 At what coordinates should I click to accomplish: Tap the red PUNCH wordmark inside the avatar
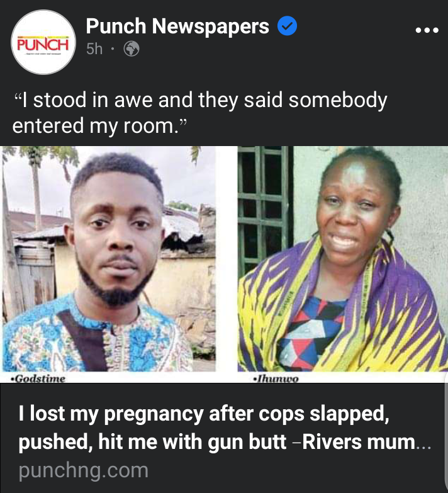(43, 44)
